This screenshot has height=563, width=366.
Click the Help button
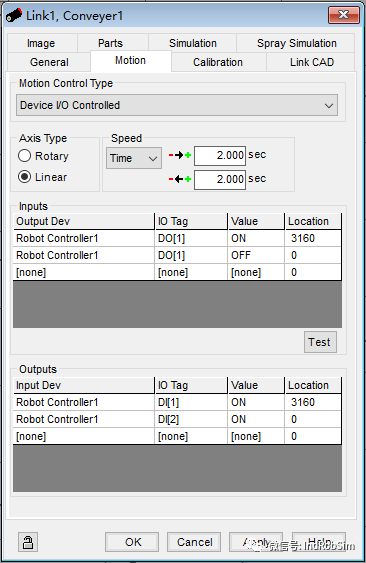319,541
